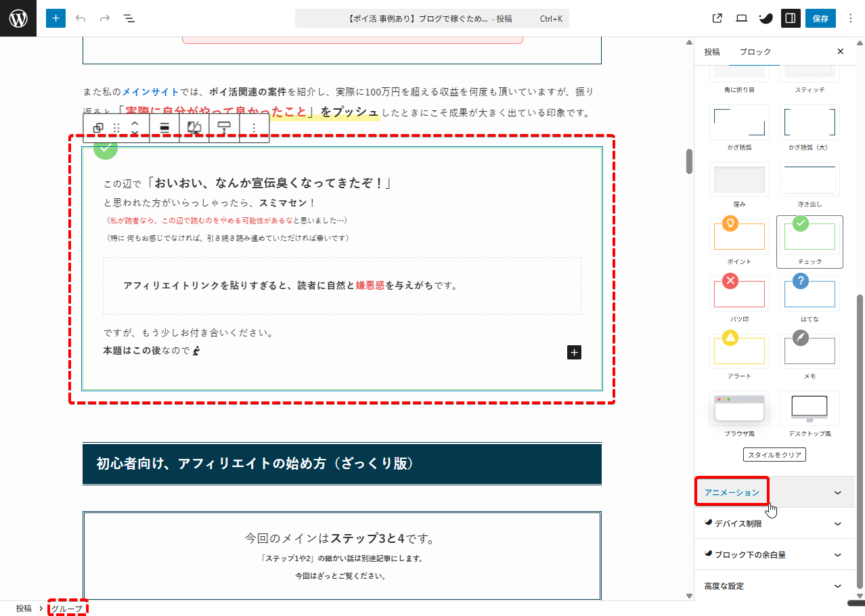Toggle the settings sidebar panel icon
The height and width of the screenshot is (616, 865).
[789, 18]
